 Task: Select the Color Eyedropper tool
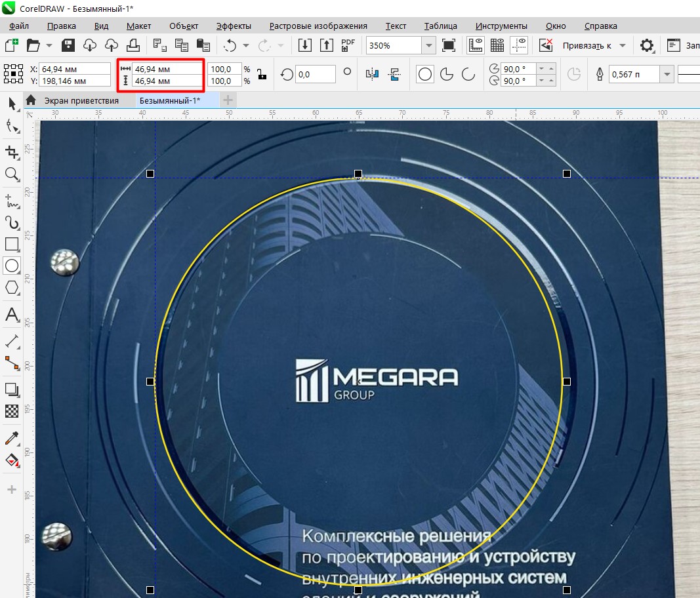[12, 438]
